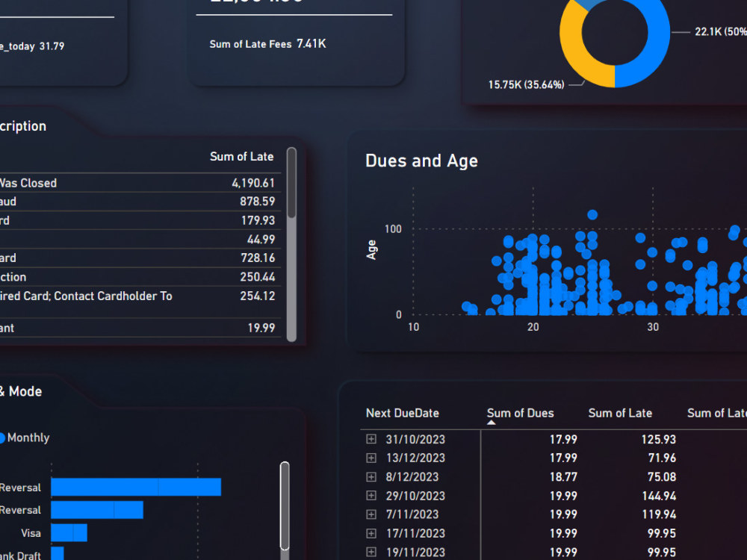Click the plus icon beside 29/10/2023
The width and height of the screenshot is (747, 560).
(x=371, y=495)
